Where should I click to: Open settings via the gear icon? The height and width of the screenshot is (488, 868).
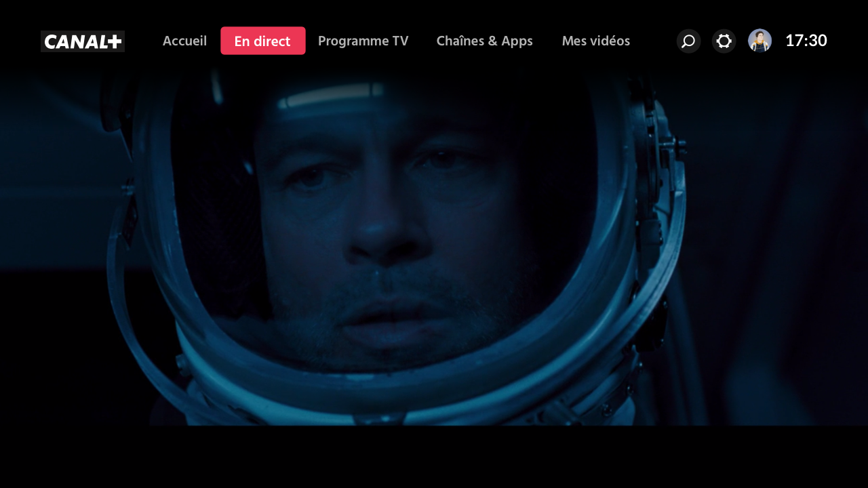[x=724, y=41]
